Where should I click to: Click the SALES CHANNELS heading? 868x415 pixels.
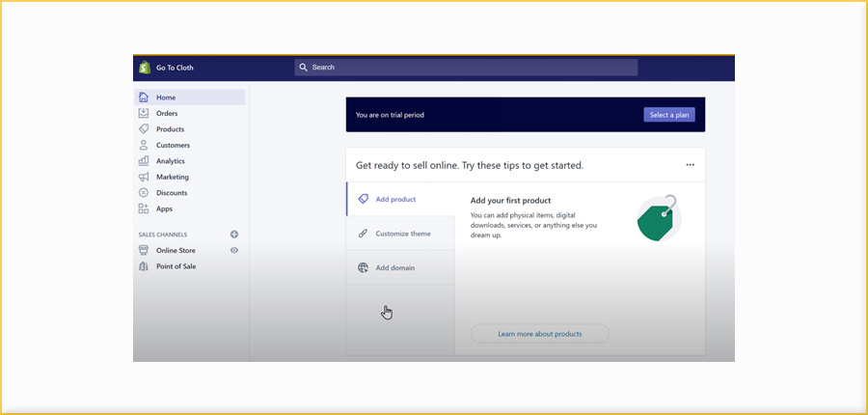click(163, 235)
